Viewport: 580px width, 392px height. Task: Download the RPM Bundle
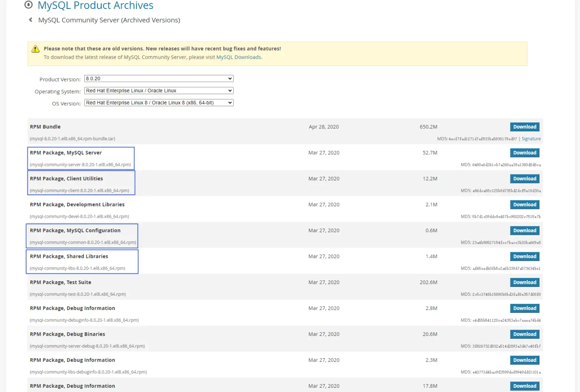pos(525,127)
